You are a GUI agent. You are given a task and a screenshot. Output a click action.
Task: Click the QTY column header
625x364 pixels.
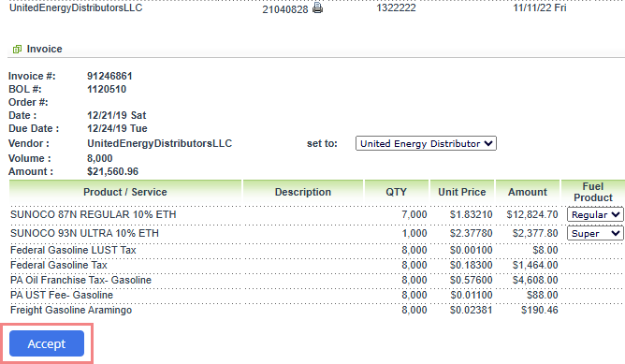396,192
